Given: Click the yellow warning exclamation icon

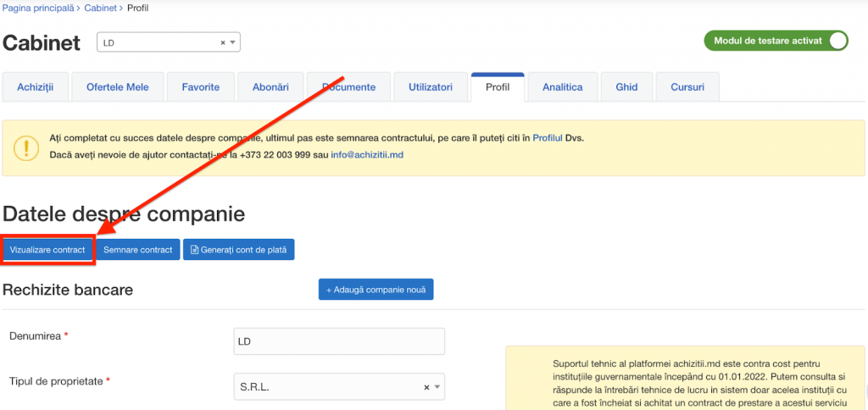Looking at the screenshot, I should [26, 147].
